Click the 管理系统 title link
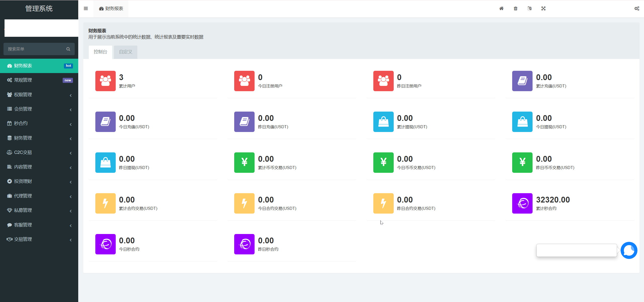This screenshot has height=302, width=644. tap(39, 9)
